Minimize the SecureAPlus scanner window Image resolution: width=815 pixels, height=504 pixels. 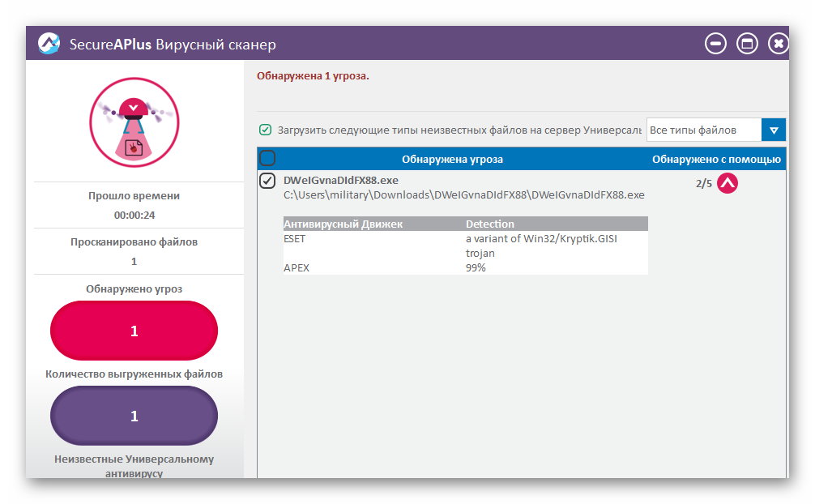715,44
